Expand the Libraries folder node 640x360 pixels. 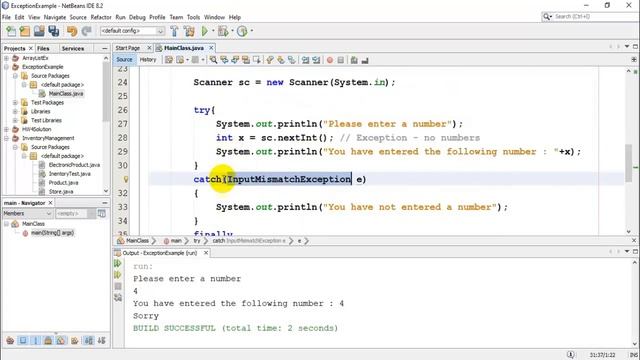[x=15, y=111]
